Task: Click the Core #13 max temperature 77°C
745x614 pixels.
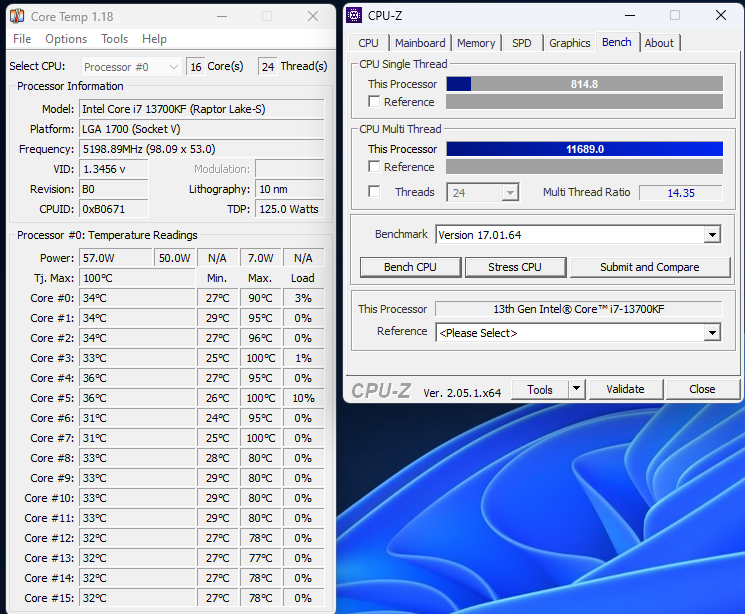Action: click(261, 557)
